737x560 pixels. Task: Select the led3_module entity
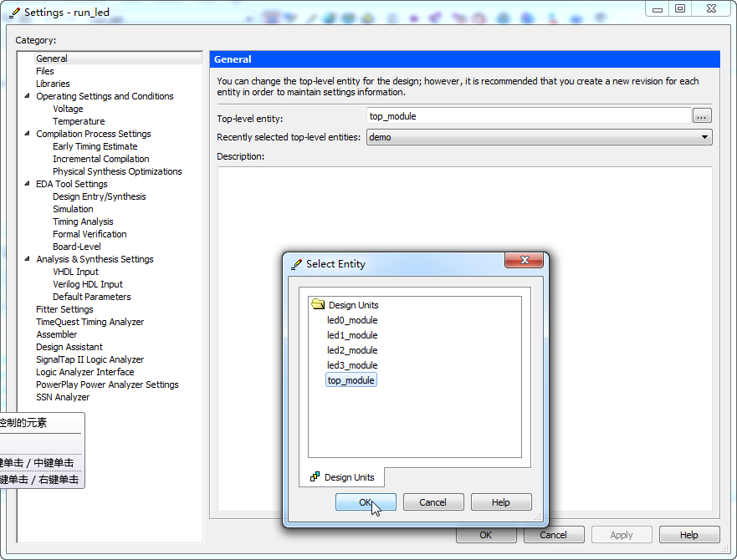[x=351, y=364]
